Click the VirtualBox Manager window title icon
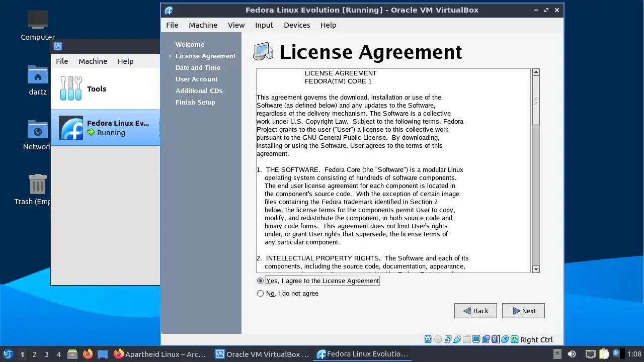The image size is (644, 362). [x=58, y=46]
